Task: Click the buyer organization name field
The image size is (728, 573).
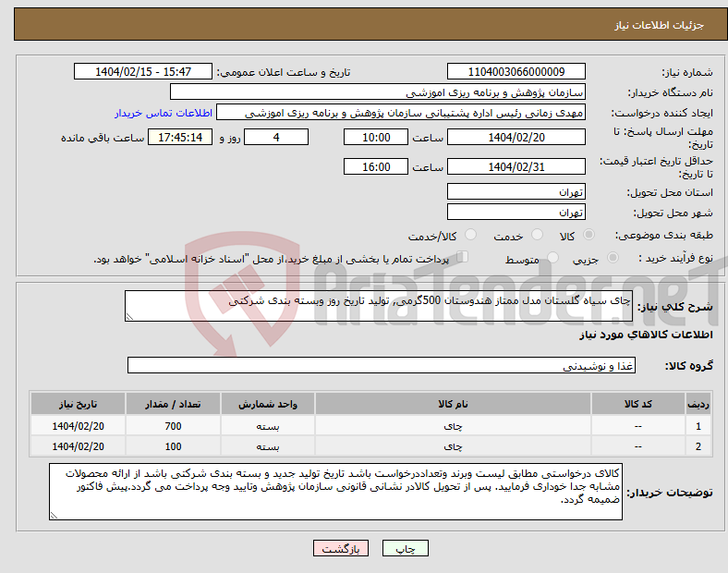Action: point(378,91)
